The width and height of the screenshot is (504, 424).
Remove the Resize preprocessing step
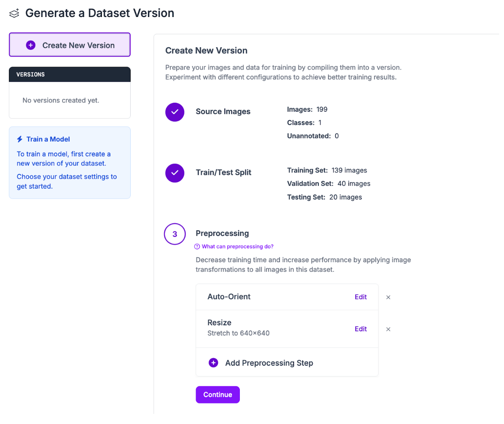(388, 329)
